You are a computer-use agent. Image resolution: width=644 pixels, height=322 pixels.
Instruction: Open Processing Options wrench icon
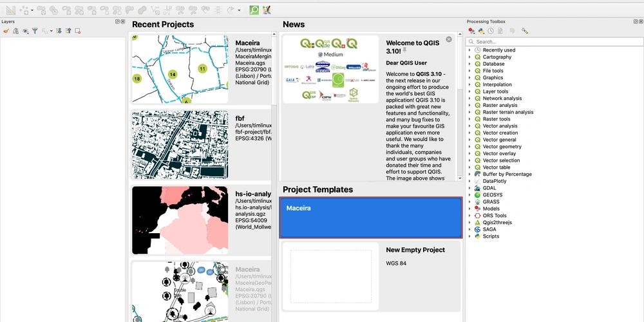point(524,31)
